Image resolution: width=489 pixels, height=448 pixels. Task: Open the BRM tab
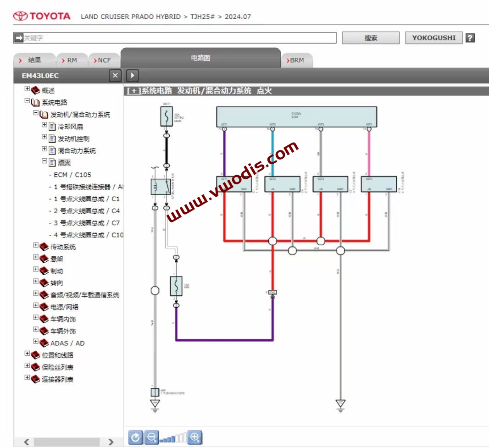297,60
